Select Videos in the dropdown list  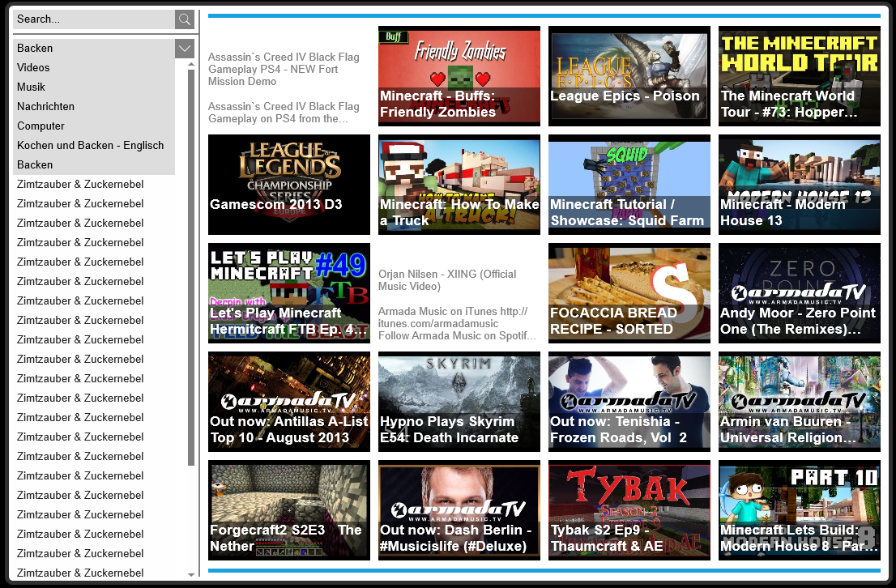click(x=94, y=67)
